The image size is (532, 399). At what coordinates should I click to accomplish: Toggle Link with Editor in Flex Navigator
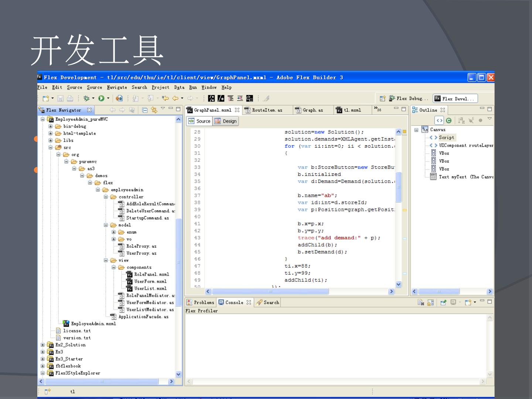tap(154, 110)
